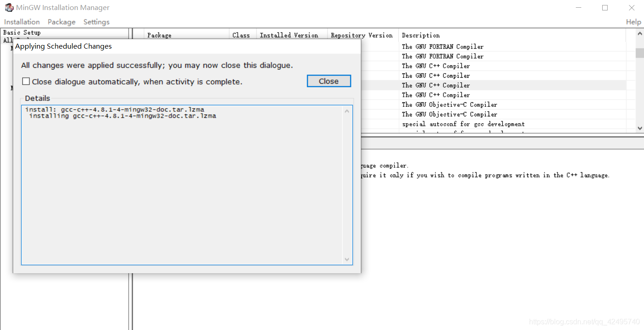Image resolution: width=644 pixels, height=330 pixels.
Task: Click the Applying Scheduled Changes title bar
Action: [x=187, y=46]
